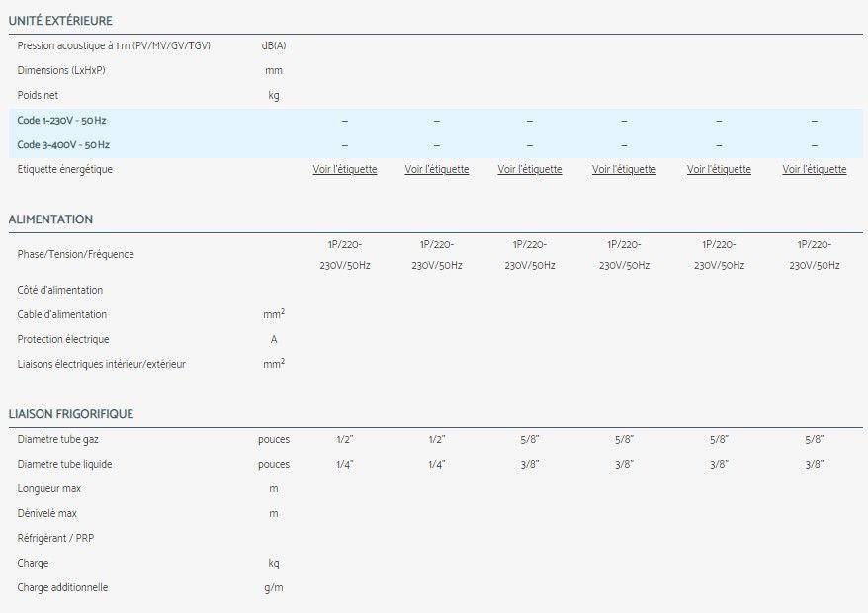Screen dimensions: 868x613
Task: Open the second "Voir l'étiquette" link
Action: [x=437, y=170]
